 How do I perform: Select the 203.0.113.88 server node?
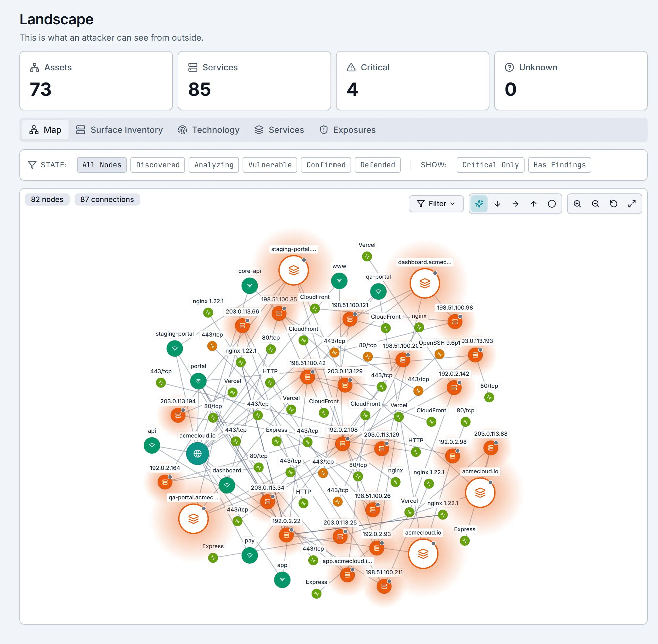click(x=491, y=448)
